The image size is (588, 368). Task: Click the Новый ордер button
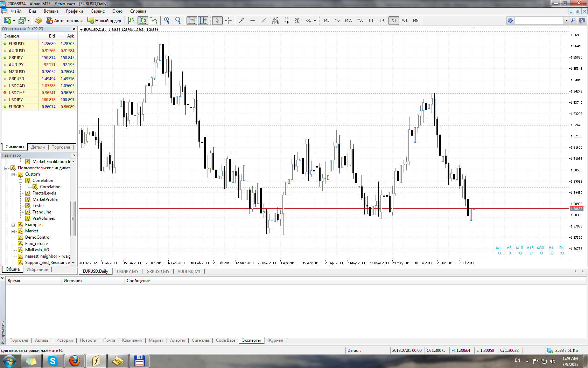click(x=104, y=20)
